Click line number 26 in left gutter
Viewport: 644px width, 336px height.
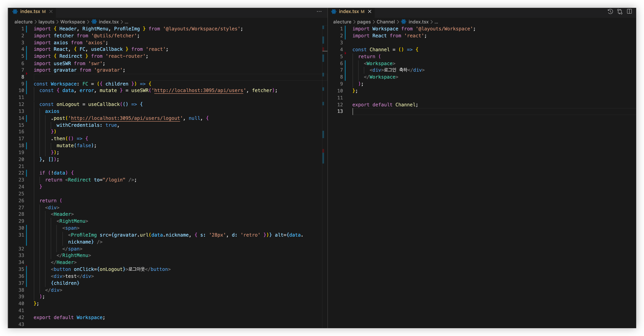click(x=21, y=201)
